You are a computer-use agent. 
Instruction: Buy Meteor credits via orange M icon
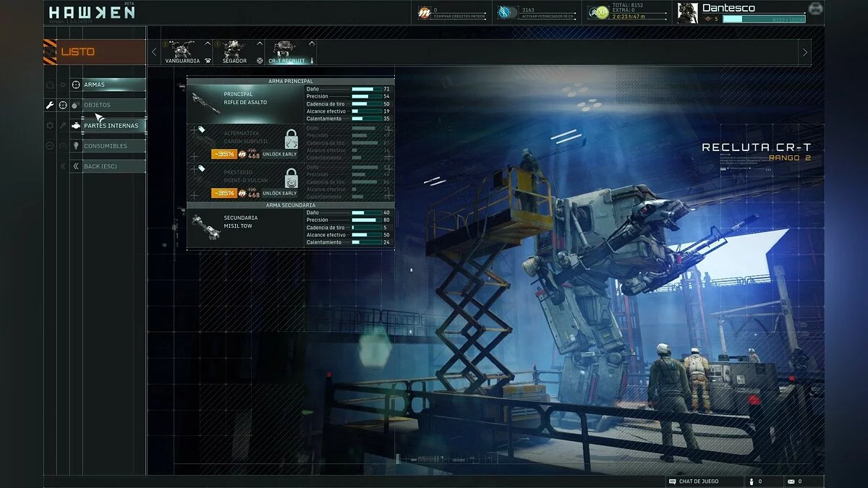(425, 12)
